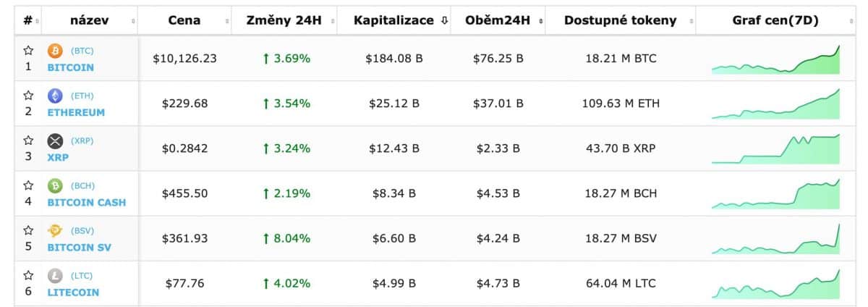Click the Bitcoin SV logo icon
The height and width of the screenshot is (307, 868).
pos(55,231)
